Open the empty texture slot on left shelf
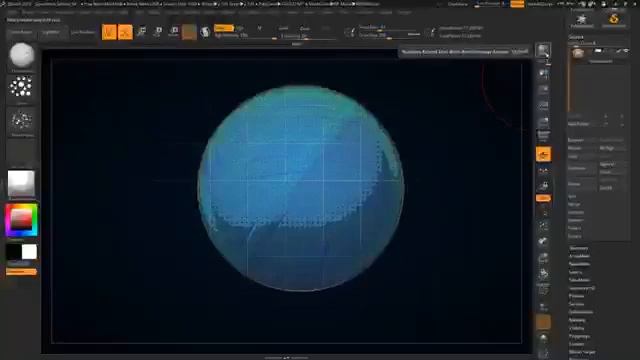Image resolution: width=640 pixels, height=360 pixels. click(x=21, y=153)
